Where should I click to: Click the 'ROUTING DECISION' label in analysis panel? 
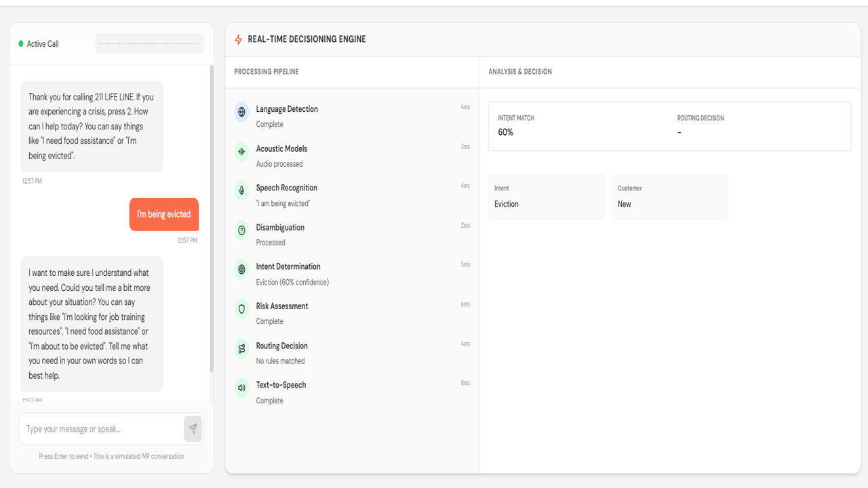[x=701, y=118]
